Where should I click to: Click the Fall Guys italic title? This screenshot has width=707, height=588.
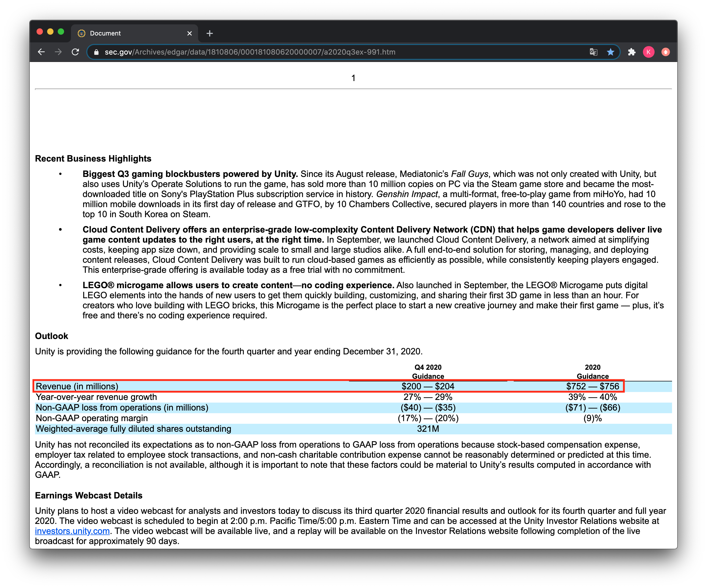coord(469,174)
